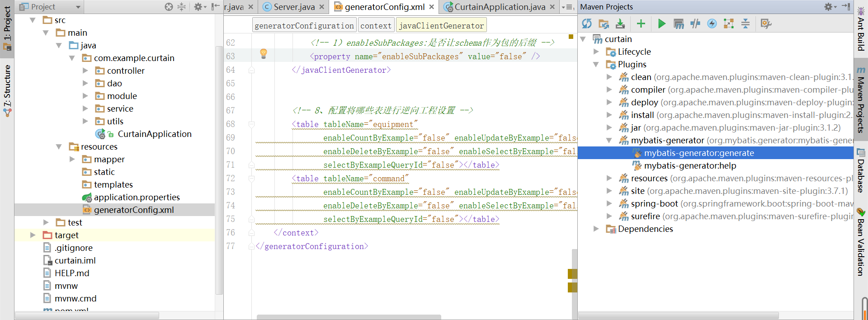Fold javaClientGenerator closing tag on line 64
The width and height of the screenshot is (868, 320).
point(251,70)
